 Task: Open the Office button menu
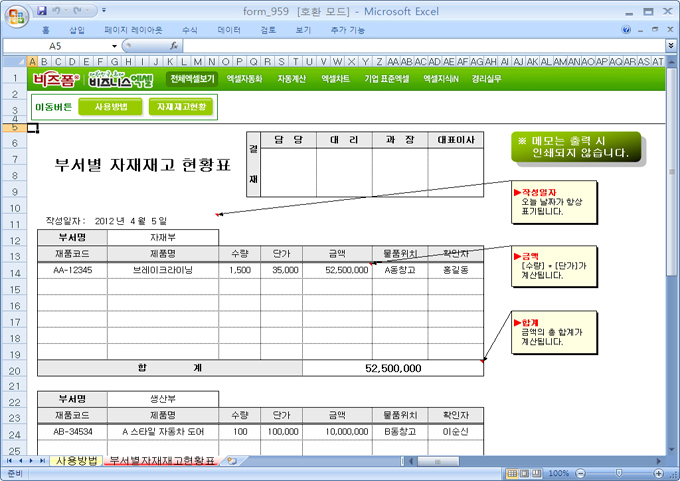[16, 16]
